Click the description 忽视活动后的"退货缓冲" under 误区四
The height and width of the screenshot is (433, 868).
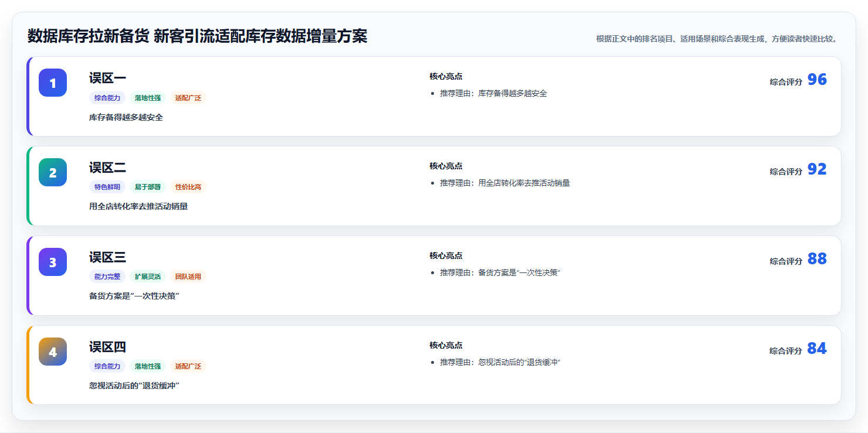[x=134, y=386]
